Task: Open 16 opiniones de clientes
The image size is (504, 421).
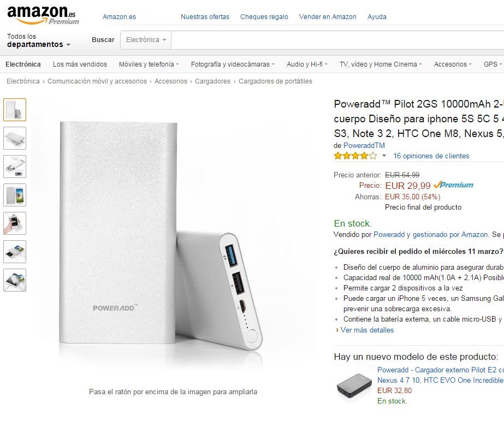Action: tap(431, 156)
